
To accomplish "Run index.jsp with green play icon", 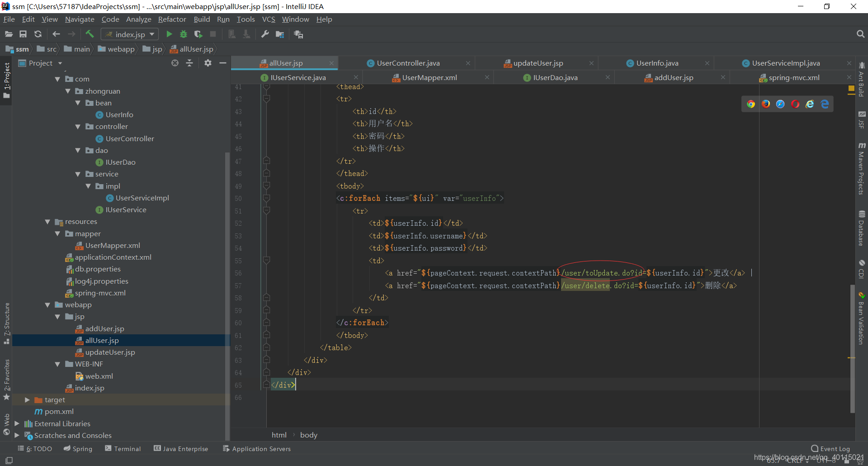I will pos(169,34).
